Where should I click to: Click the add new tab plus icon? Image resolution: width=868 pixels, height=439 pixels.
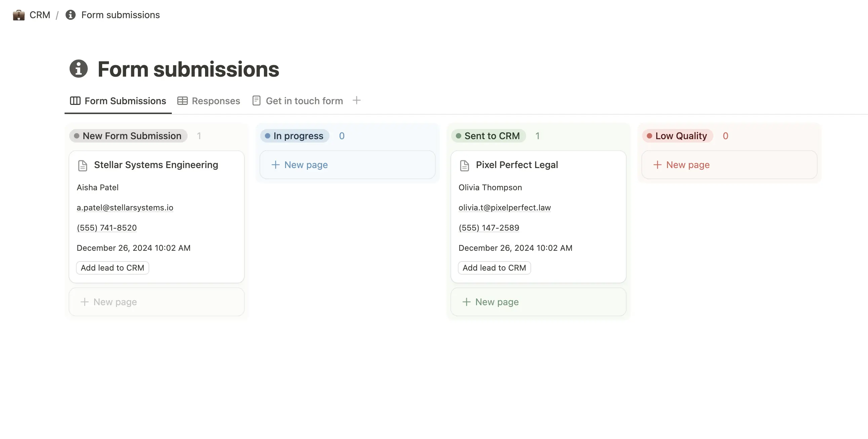pyautogui.click(x=357, y=100)
